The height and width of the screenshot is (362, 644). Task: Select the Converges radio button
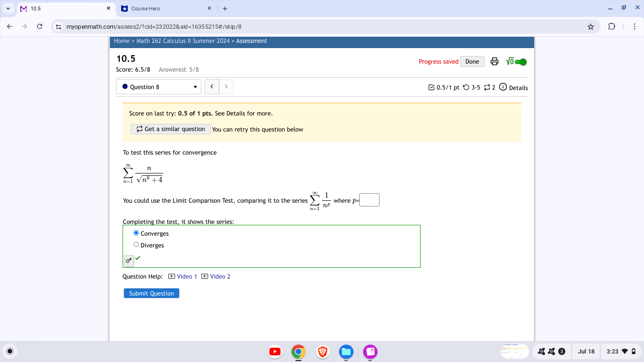(x=136, y=232)
